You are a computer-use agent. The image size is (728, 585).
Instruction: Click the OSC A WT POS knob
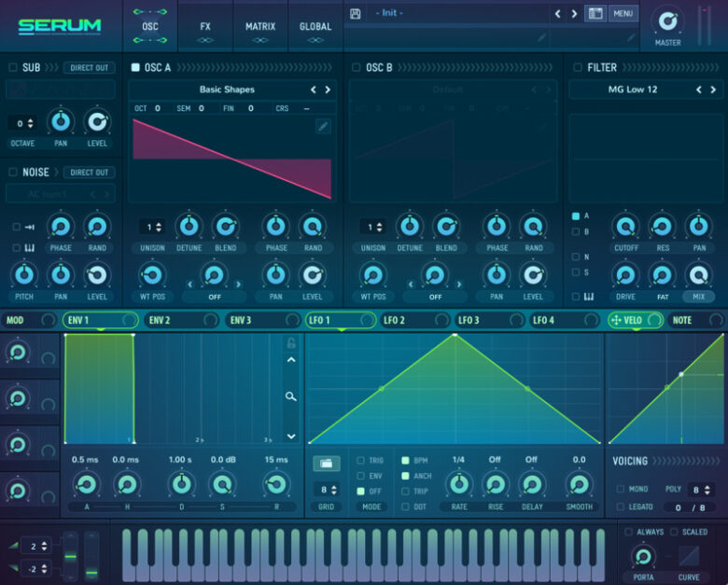coord(152,275)
